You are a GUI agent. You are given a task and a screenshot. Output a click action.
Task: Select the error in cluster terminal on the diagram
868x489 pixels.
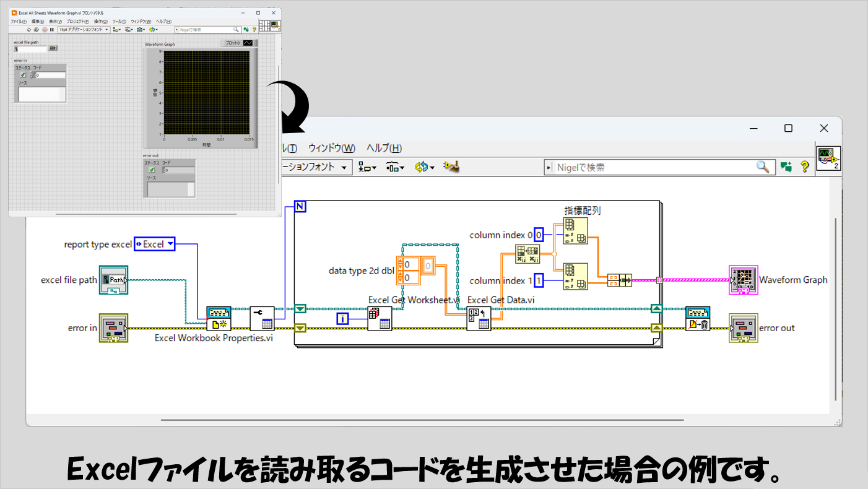click(113, 328)
